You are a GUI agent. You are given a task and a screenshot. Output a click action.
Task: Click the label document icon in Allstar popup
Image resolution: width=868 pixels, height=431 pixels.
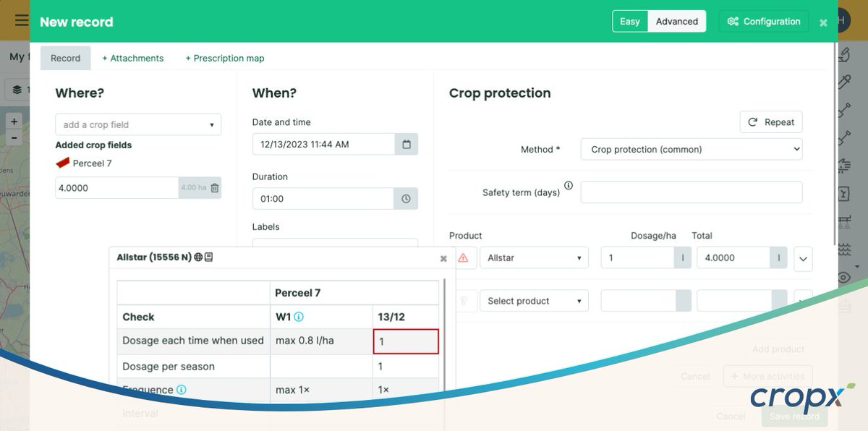(208, 257)
